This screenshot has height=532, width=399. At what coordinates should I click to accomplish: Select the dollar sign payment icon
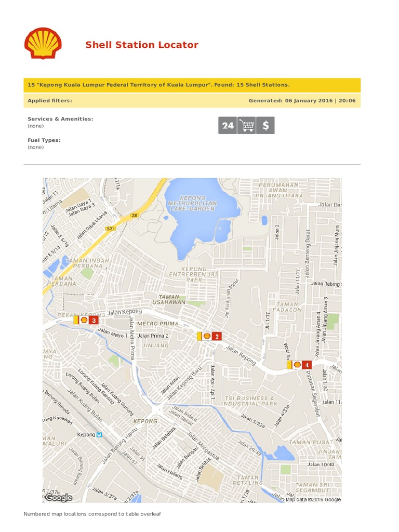pos(265,126)
